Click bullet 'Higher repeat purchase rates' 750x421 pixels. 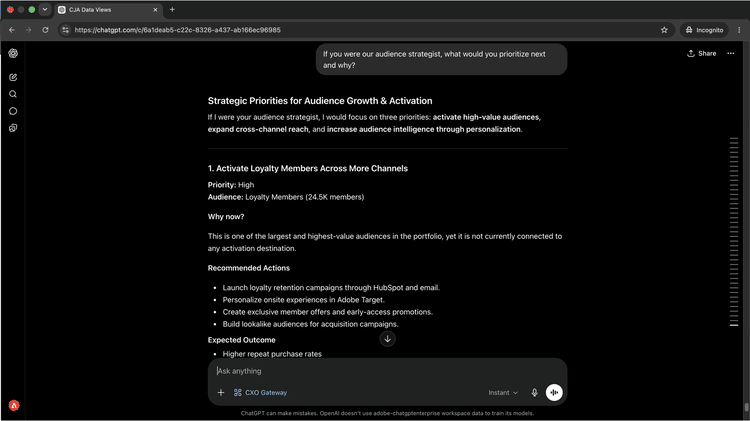tap(272, 354)
